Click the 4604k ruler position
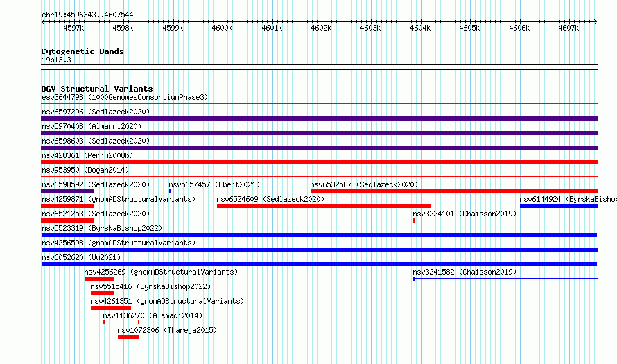Viewport: 617px width, 364px height. click(420, 28)
